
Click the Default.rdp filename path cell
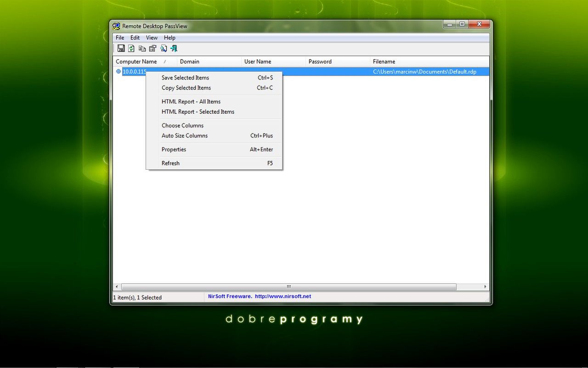pos(424,72)
